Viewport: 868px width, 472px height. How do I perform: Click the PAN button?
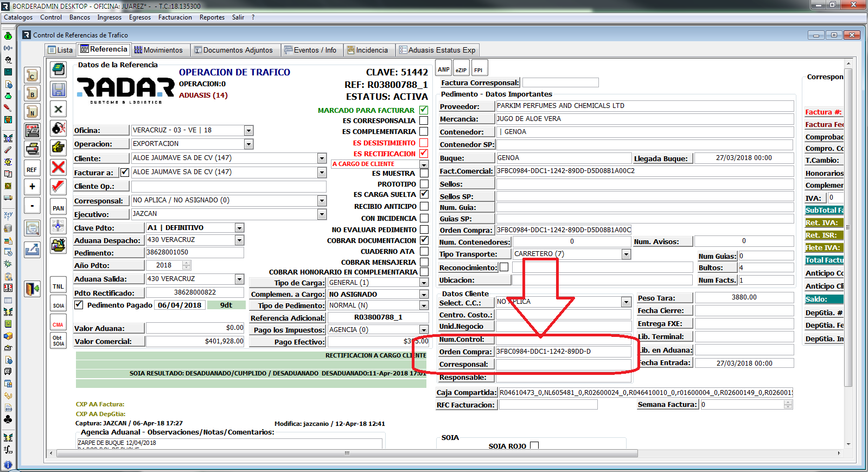pos(58,208)
